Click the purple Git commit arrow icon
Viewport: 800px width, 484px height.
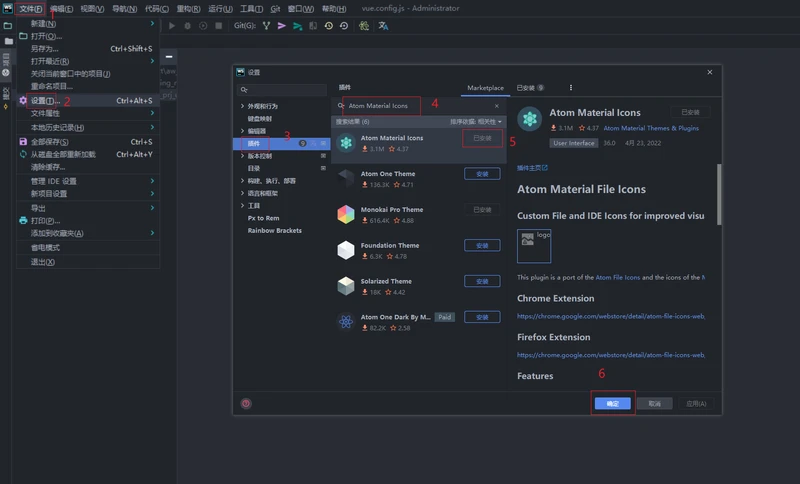[x=282, y=26]
